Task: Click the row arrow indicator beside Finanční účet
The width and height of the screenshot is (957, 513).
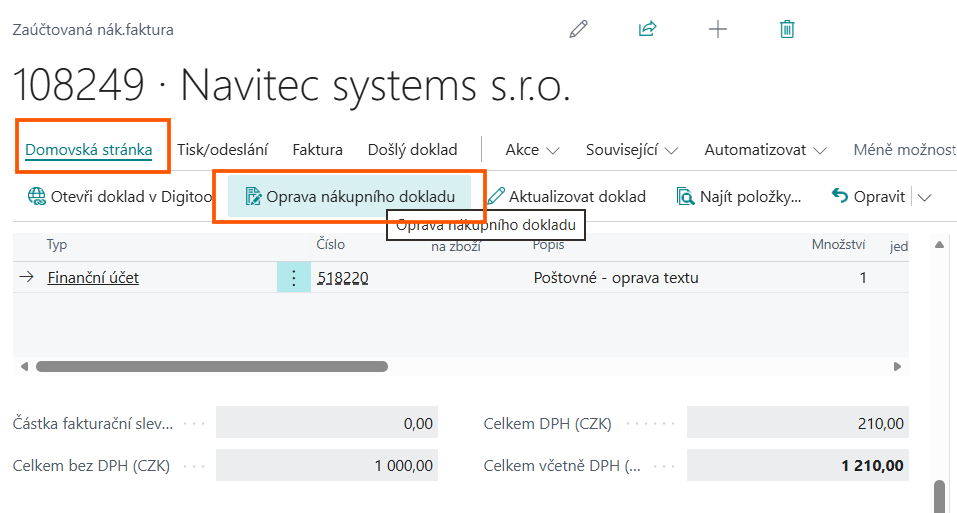Action: point(26,278)
